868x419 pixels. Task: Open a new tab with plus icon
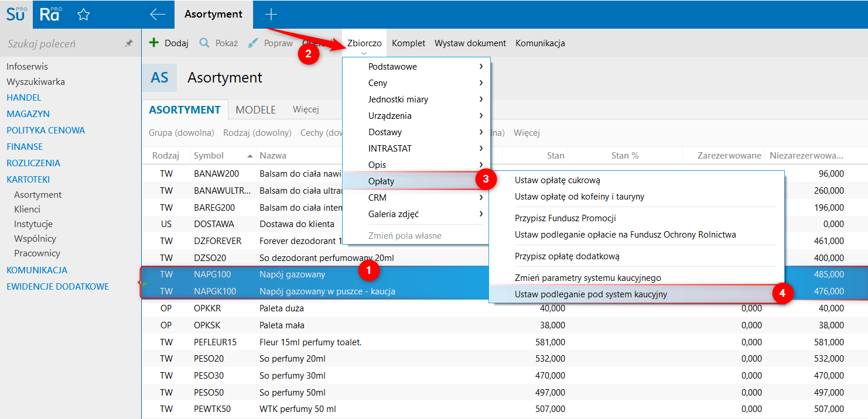(x=271, y=15)
